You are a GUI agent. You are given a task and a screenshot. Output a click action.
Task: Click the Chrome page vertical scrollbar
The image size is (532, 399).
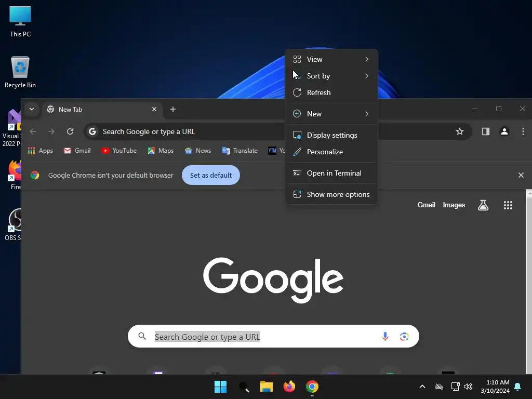click(x=528, y=282)
